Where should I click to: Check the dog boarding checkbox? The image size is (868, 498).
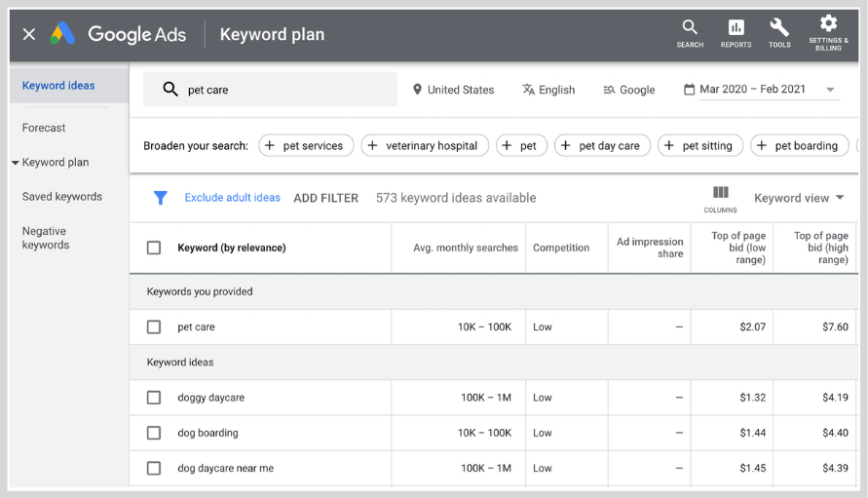point(154,433)
